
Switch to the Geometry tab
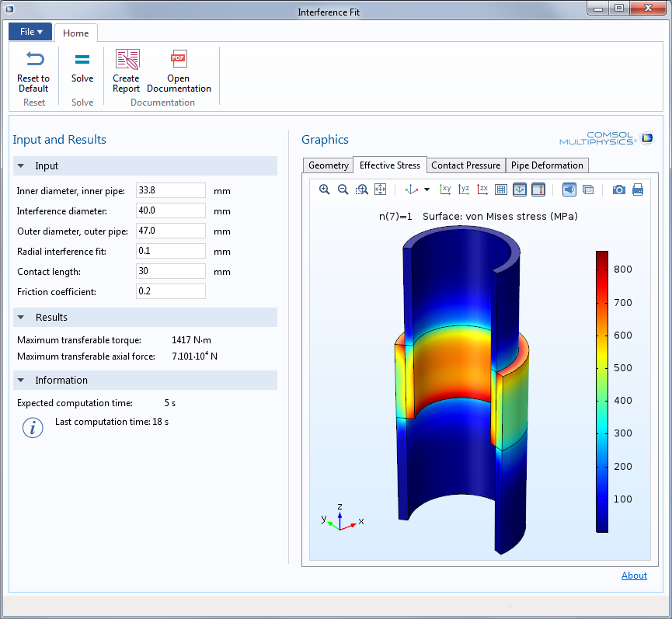pyautogui.click(x=329, y=165)
